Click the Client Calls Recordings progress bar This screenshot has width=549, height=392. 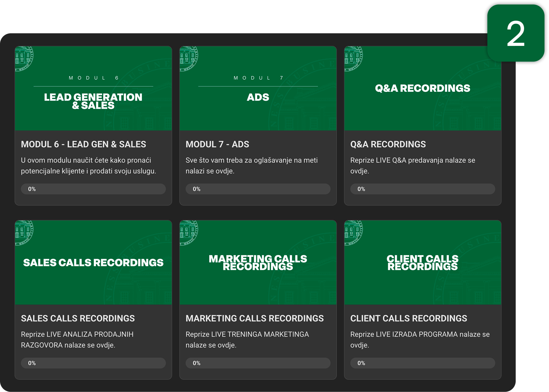[x=423, y=363]
